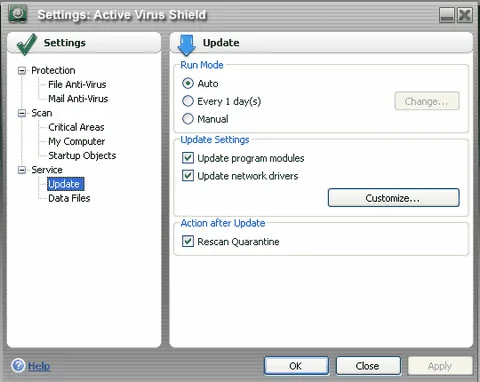Collapse the Protection tree node
This screenshot has width=480, height=382.
click(x=22, y=70)
